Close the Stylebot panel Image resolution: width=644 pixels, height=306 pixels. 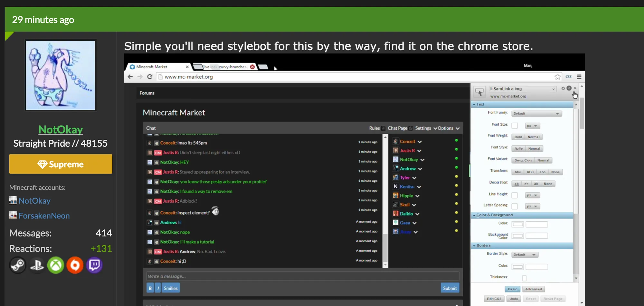coord(575,88)
